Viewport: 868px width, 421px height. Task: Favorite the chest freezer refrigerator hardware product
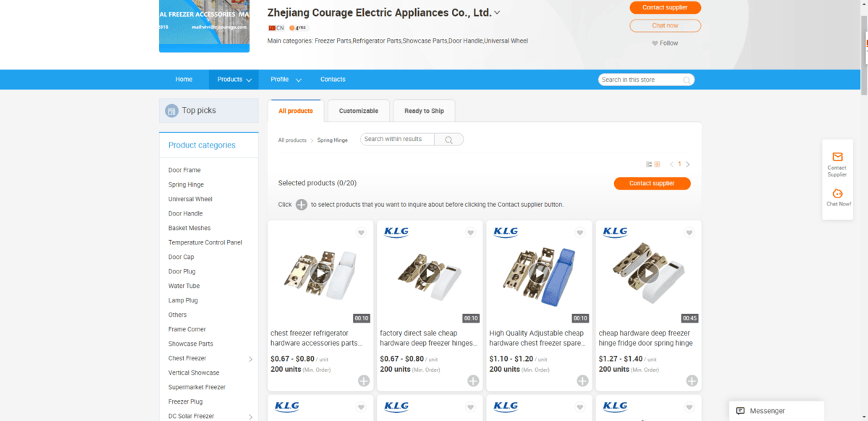(361, 233)
